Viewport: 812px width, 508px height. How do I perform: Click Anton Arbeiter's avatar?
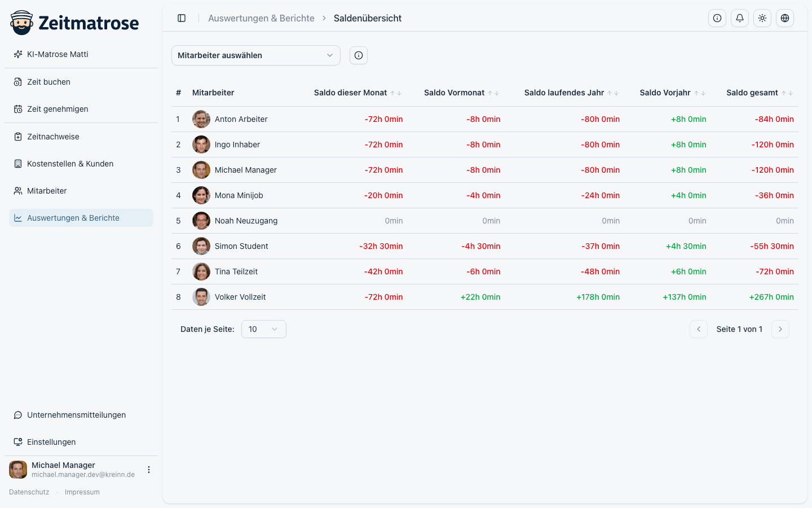[201, 119]
